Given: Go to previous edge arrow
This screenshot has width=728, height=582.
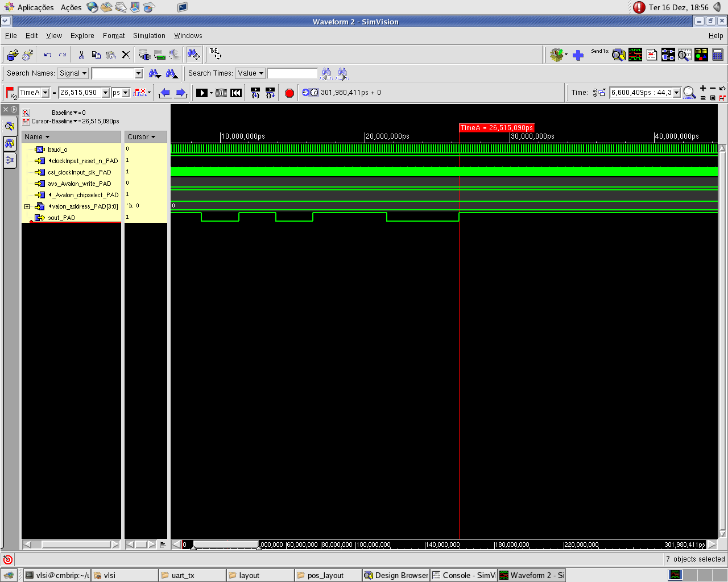Looking at the screenshot, I should pyautogui.click(x=165, y=93).
